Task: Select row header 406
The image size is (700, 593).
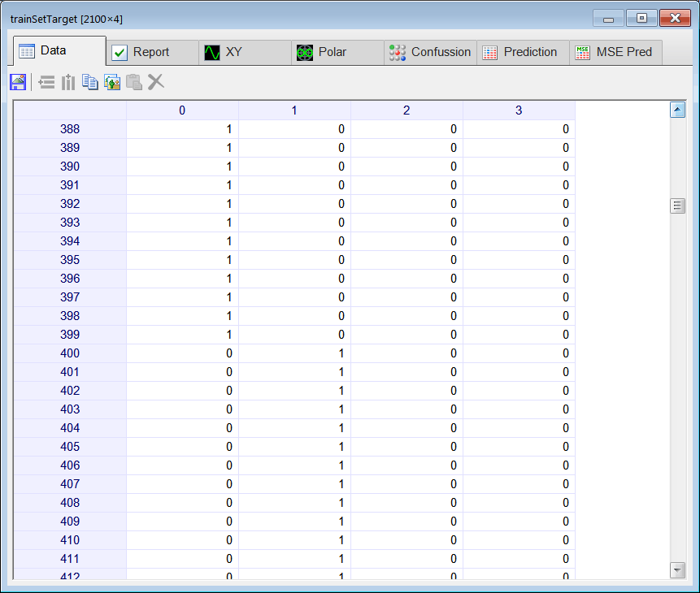Action: click(x=70, y=465)
